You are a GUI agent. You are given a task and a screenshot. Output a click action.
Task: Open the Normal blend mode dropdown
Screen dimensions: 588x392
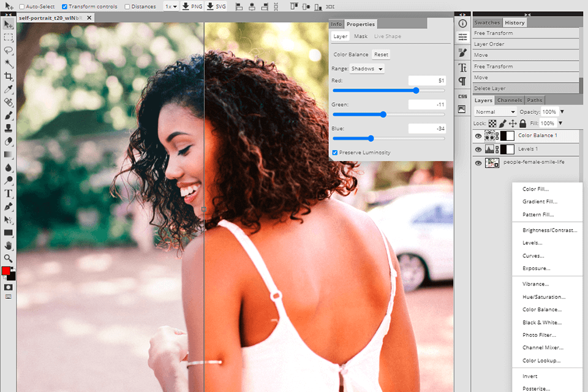(494, 111)
